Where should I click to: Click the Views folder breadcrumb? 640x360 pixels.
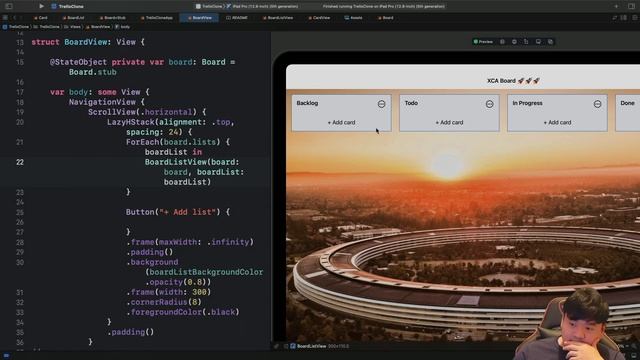tap(73, 27)
